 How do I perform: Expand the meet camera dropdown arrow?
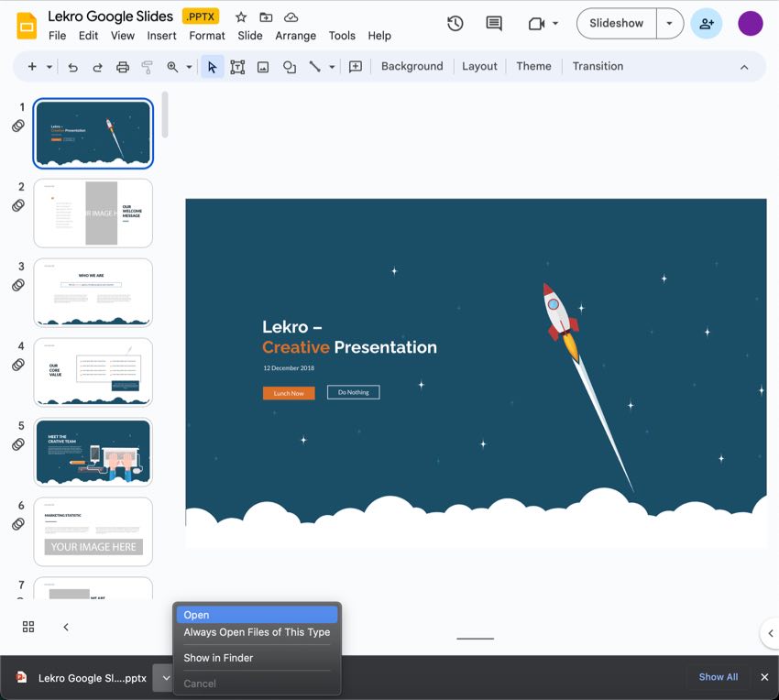pos(555,23)
